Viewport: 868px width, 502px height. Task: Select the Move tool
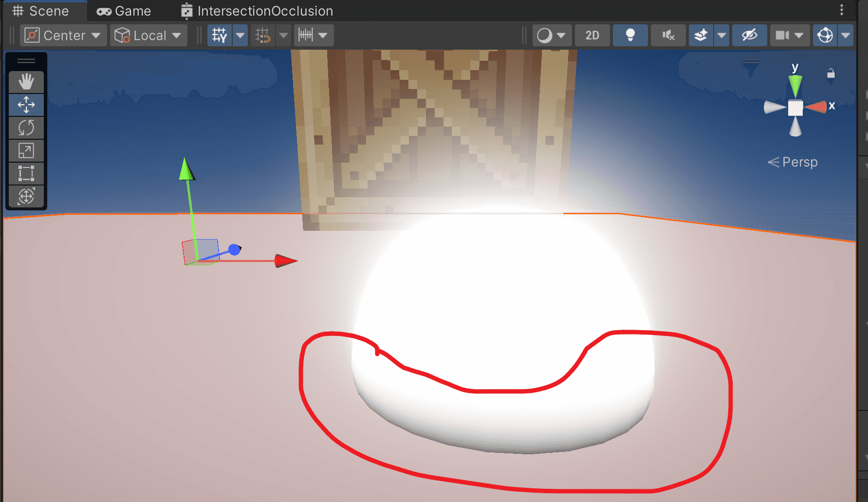[26, 105]
